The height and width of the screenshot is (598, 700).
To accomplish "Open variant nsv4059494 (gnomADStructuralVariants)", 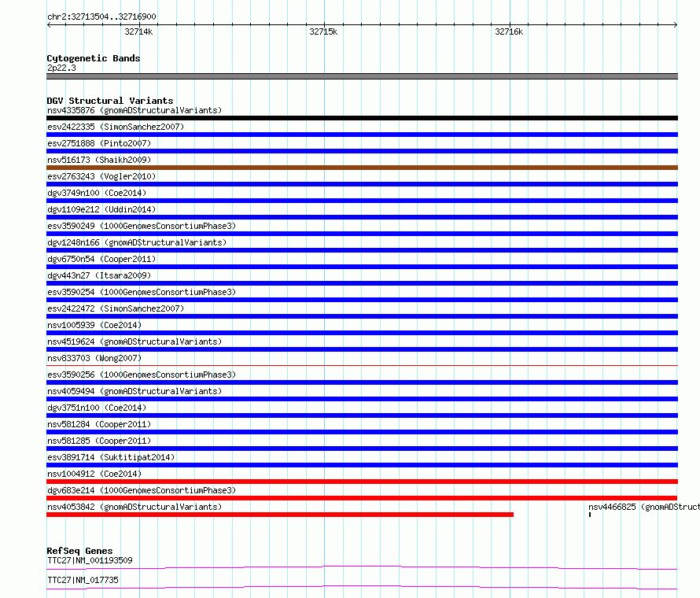I will click(134, 391).
